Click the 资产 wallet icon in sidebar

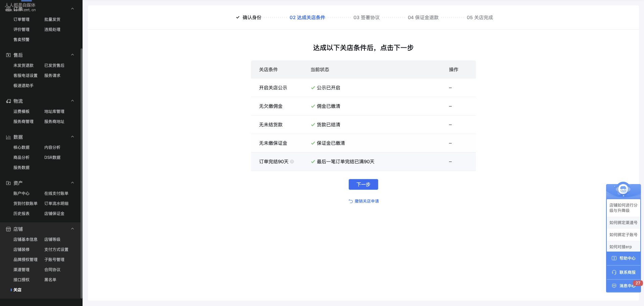(x=8, y=183)
